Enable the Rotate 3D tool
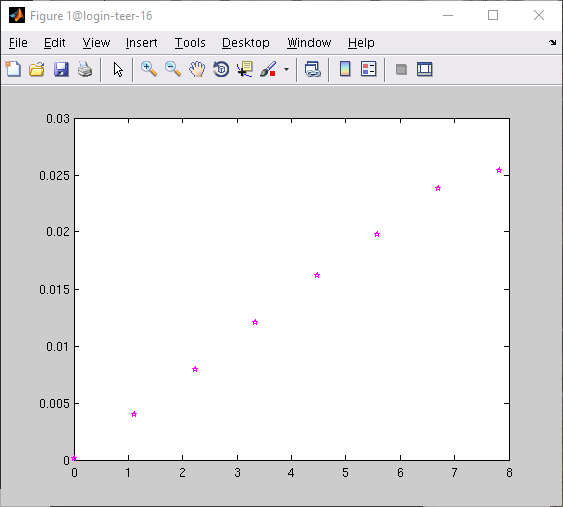Viewport: 563px width, 507px height. coord(221,69)
